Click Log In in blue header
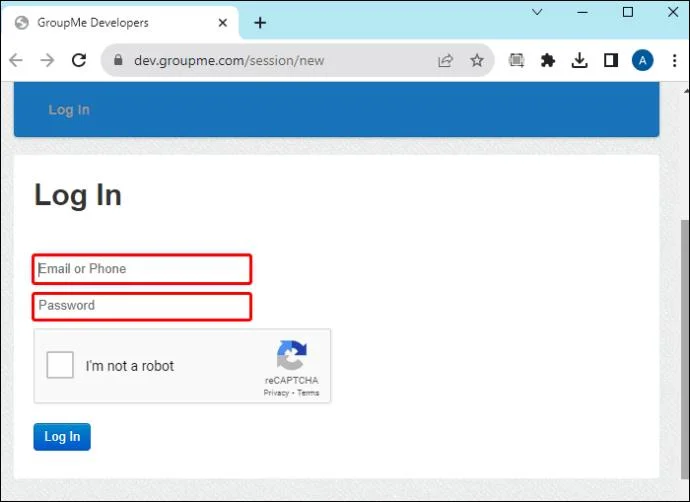Screen dimensions: 690x502 (69, 110)
